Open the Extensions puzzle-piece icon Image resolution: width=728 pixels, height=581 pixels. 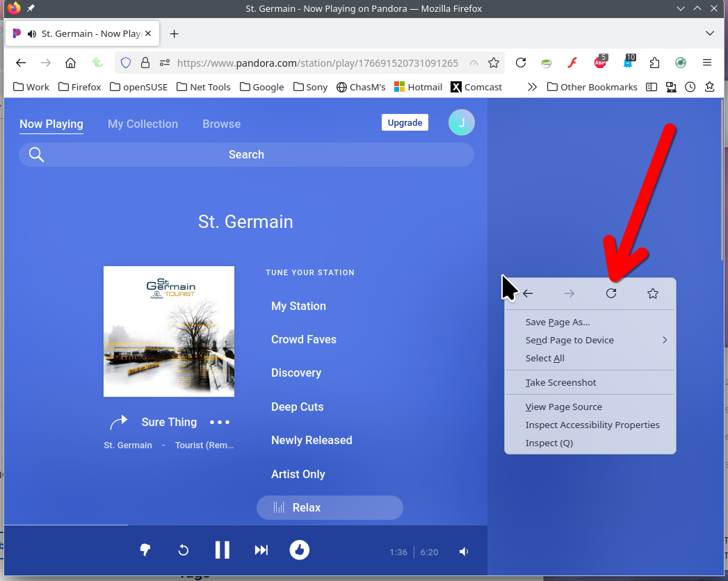click(654, 63)
